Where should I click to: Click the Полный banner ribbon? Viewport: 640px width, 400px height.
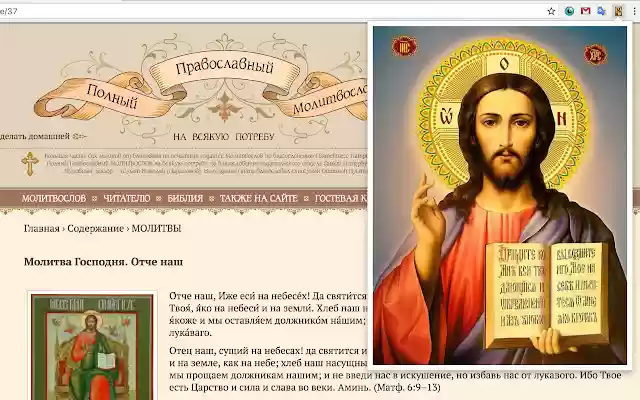click(x=112, y=96)
